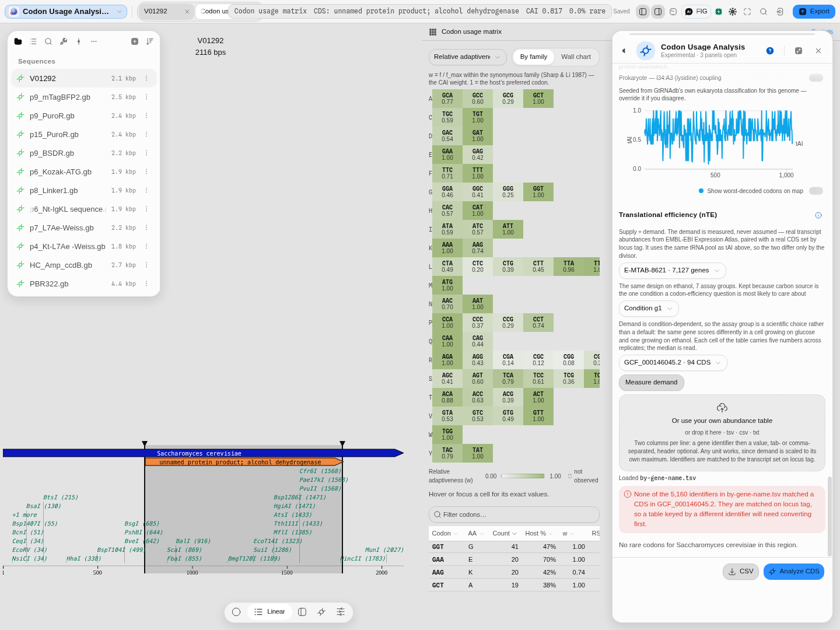This screenshot has height=630, width=840.
Task: Click the Export button
Action: (x=814, y=12)
